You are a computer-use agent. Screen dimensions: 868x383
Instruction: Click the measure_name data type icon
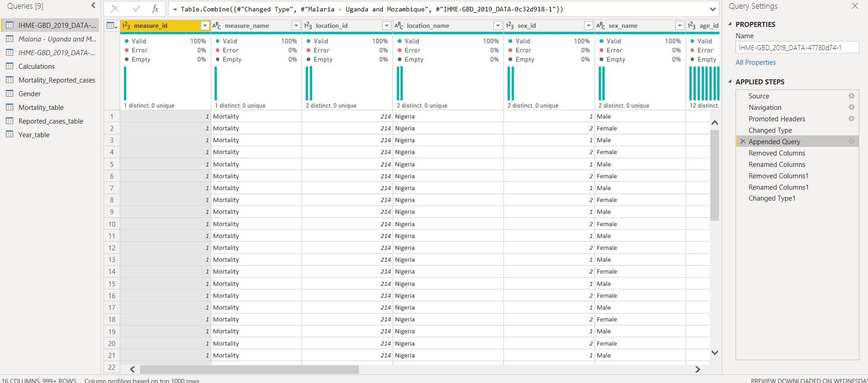(217, 26)
